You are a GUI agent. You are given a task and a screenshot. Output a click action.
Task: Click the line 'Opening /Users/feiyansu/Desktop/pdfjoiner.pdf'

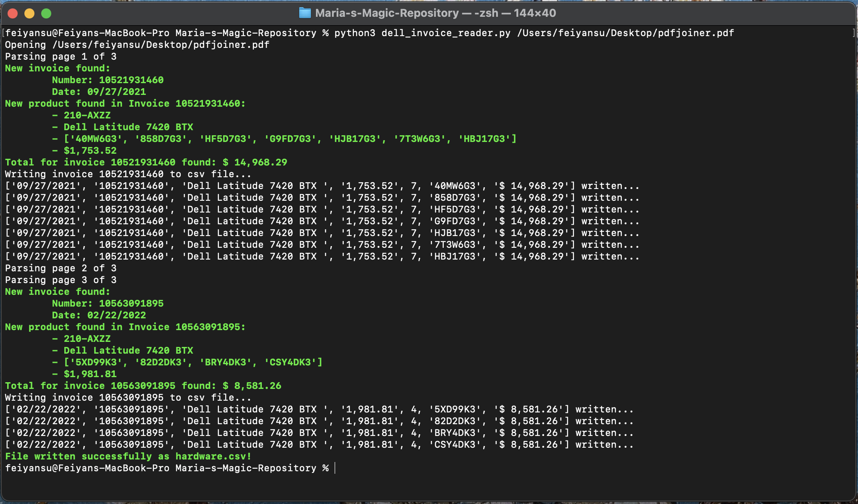137,45
